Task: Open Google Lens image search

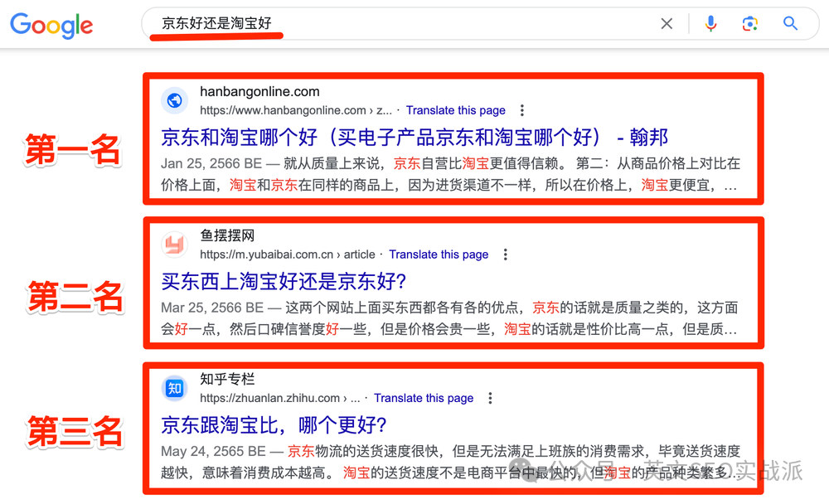Action: (749, 23)
